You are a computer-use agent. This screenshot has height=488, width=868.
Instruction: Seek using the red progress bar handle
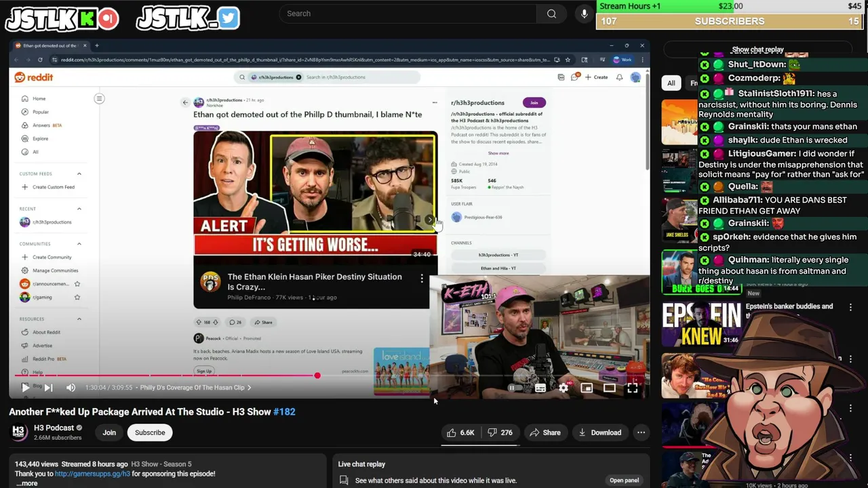pyautogui.click(x=317, y=375)
